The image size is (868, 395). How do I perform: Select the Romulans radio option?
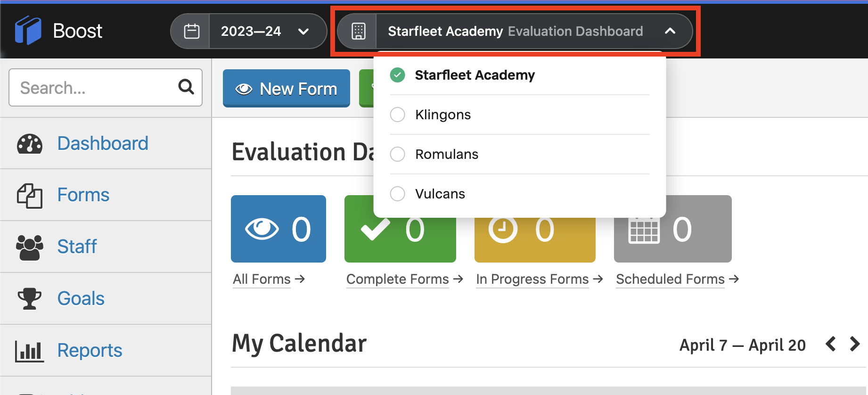(x=398, y=154)
